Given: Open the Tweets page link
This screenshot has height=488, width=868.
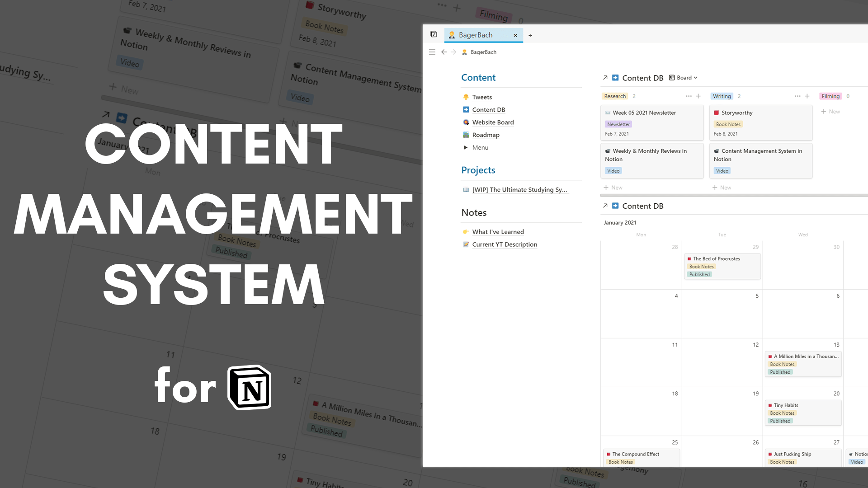Looking at the screenshot, I should coord(482,97).
